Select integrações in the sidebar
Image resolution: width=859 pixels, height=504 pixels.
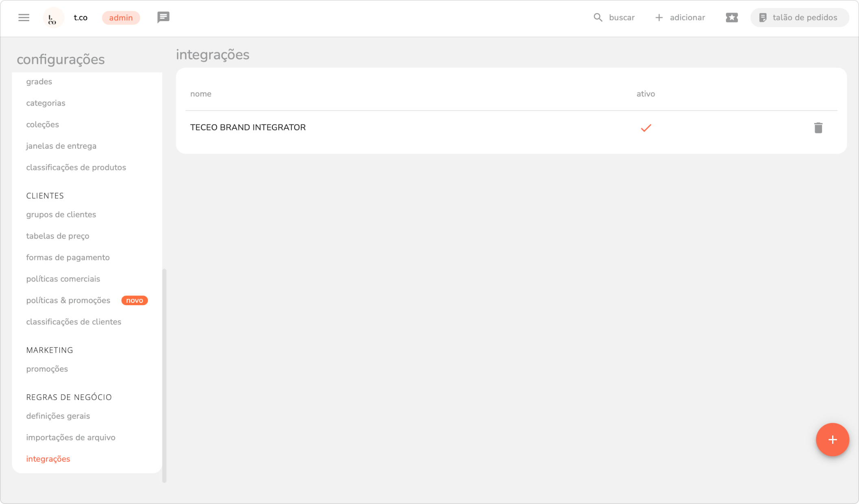48,459
